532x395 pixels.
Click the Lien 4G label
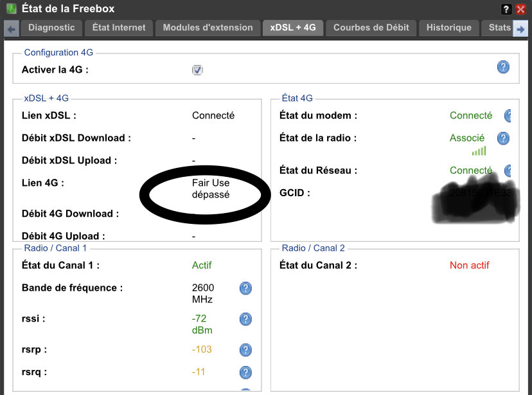[x=43, y=183]
